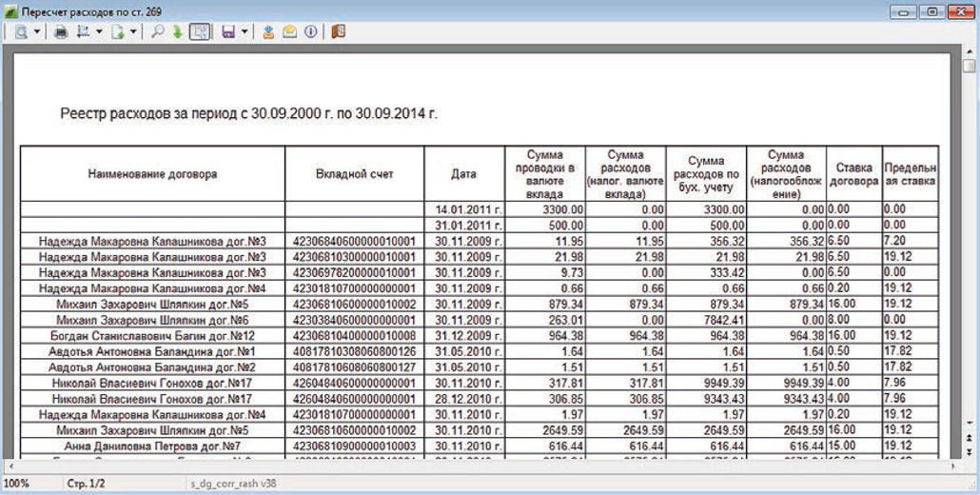Image resolution: width=980 pixels, height=495 pixels.
Task: Show information with the info icon
Action: click(309, 31)
